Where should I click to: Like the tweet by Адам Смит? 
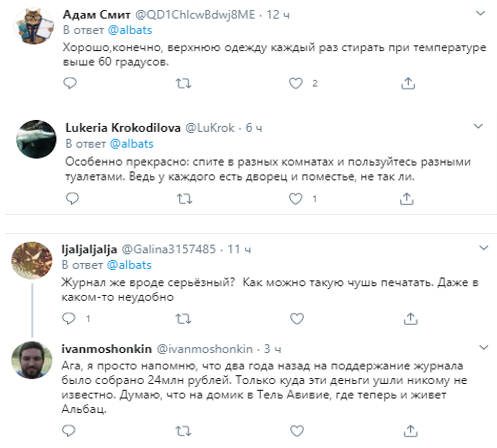tap(296, 83)
